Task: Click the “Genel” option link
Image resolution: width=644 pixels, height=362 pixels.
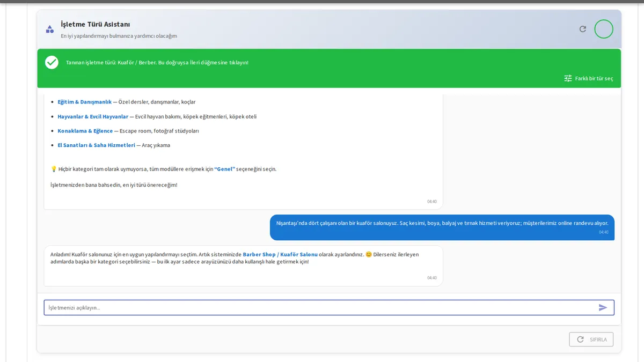Action: coord(225,169)
